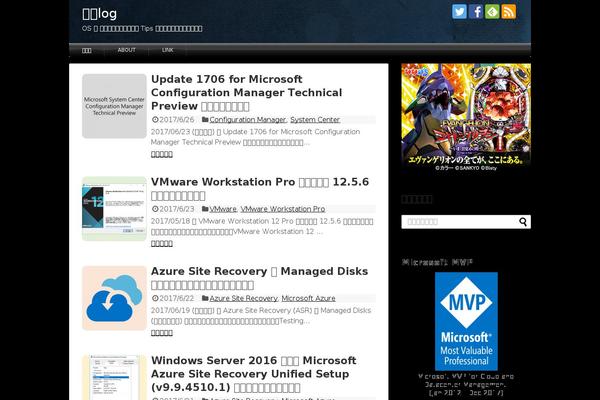The width and height of the screenshot is (600, 400).
Task: Click the 2017/6/22 post date text
Action: point(176,298)
